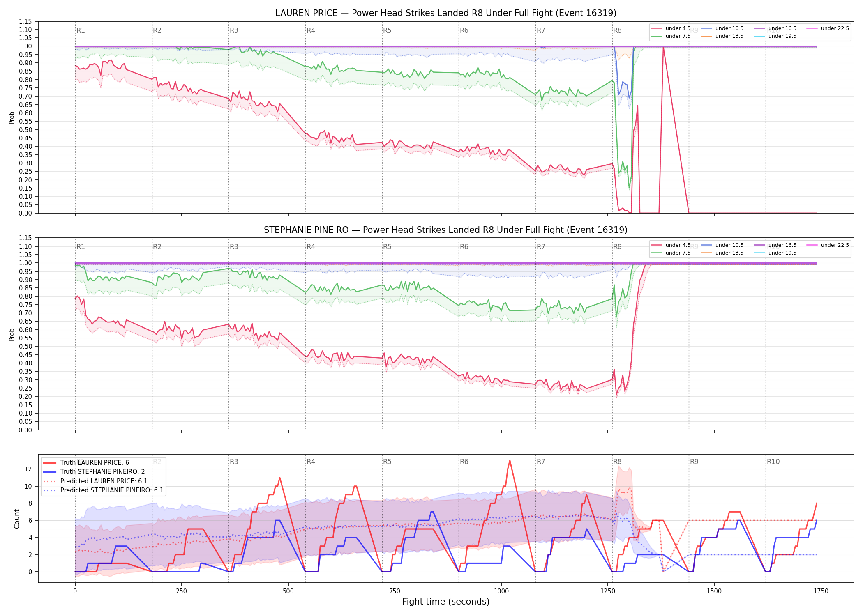Click the '1250' tick label on the time axis

608,591
